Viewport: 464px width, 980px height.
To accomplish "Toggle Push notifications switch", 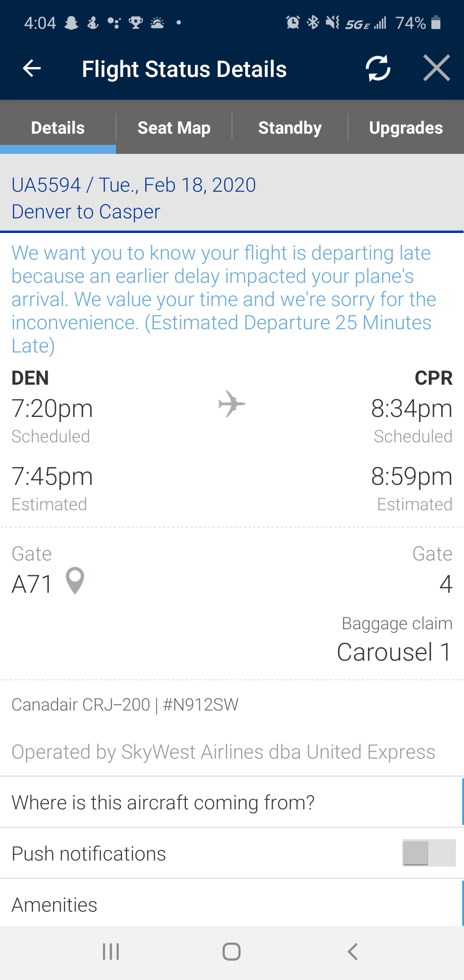I will tap(428, 853).
